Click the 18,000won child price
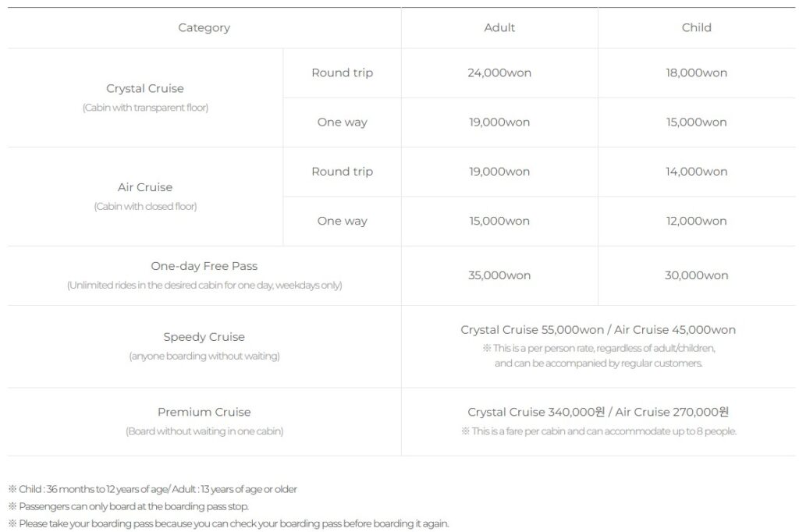This screenshot has width=799, height=532. (697, 73)
